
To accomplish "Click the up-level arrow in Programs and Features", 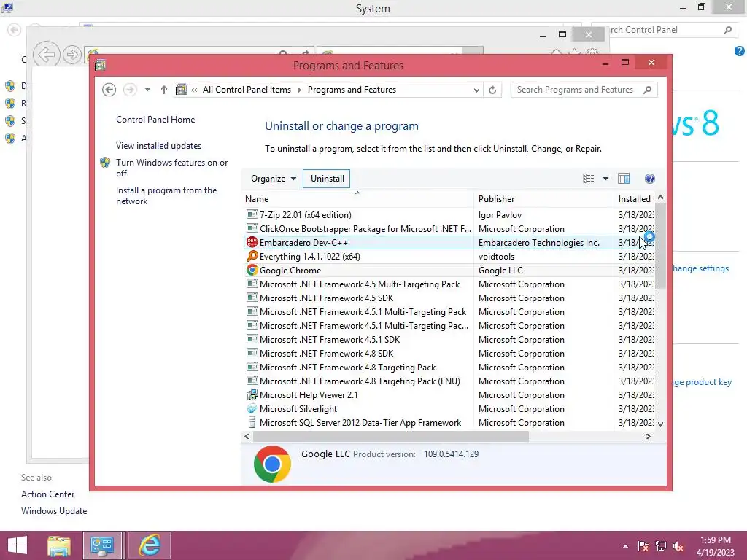I will (x=164, y=90).
